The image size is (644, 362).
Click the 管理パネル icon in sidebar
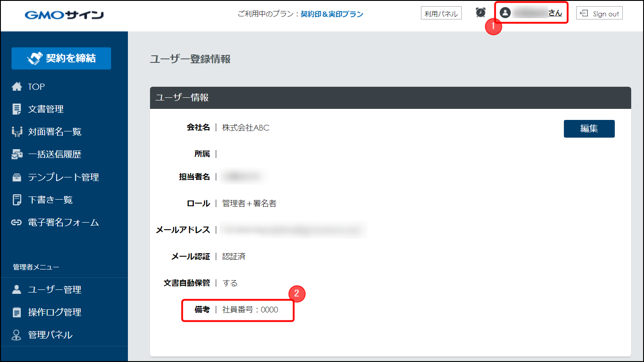pyautogui.click(x=17, y=335)
